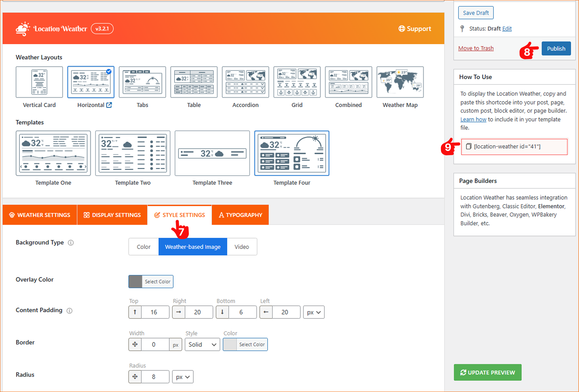Click Border Select Color label
The height and width of the screenshot is (392, 579).
[x=252, y=344]
